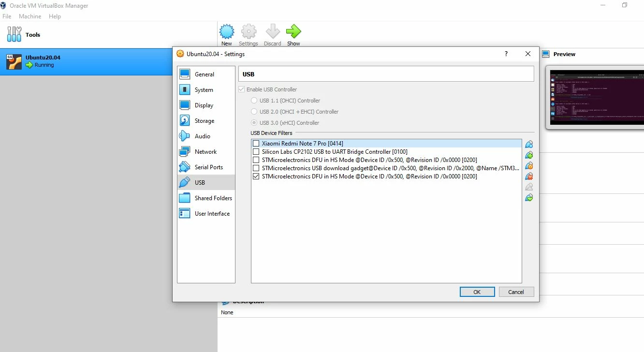Click the Running status text under Ubuntu20.04

(x=44, y=65)
